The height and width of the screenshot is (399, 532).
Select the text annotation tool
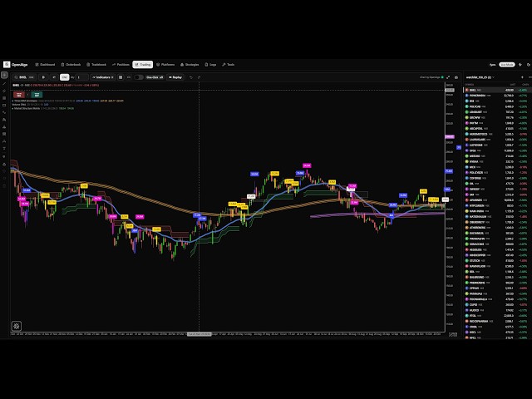click(x=4, y=148)
